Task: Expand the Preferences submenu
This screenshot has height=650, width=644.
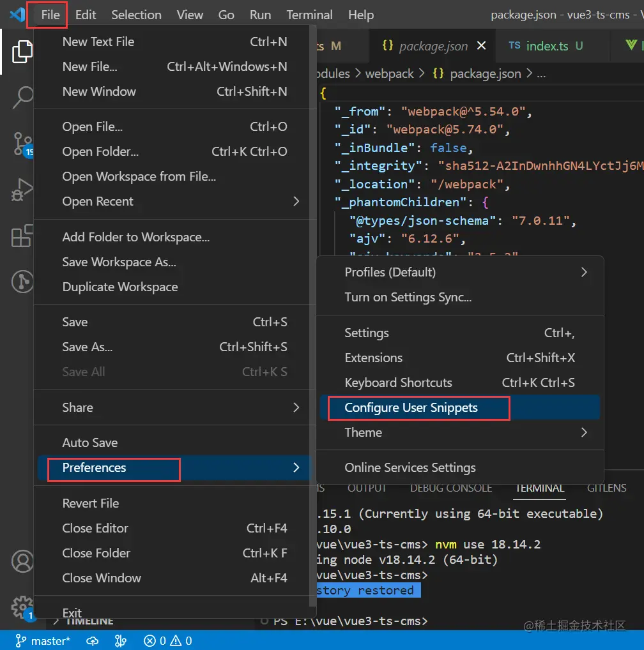Action: (174, 467)
